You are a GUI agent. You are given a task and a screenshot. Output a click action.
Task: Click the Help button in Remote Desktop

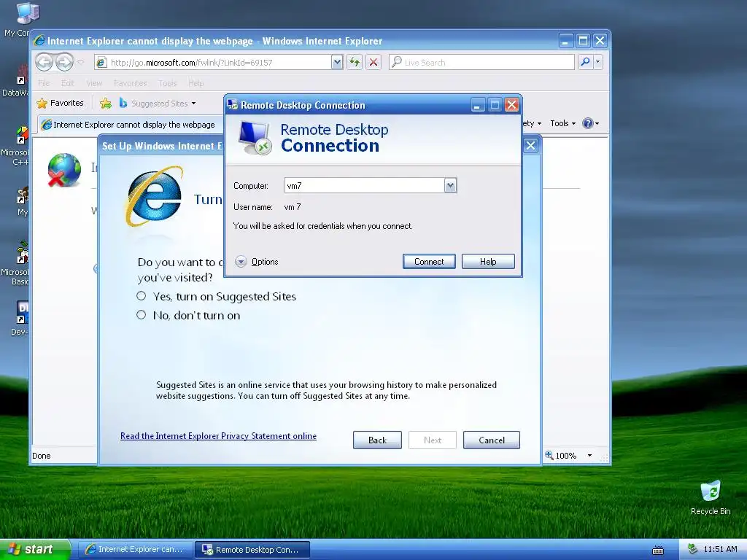coord(488,262)
